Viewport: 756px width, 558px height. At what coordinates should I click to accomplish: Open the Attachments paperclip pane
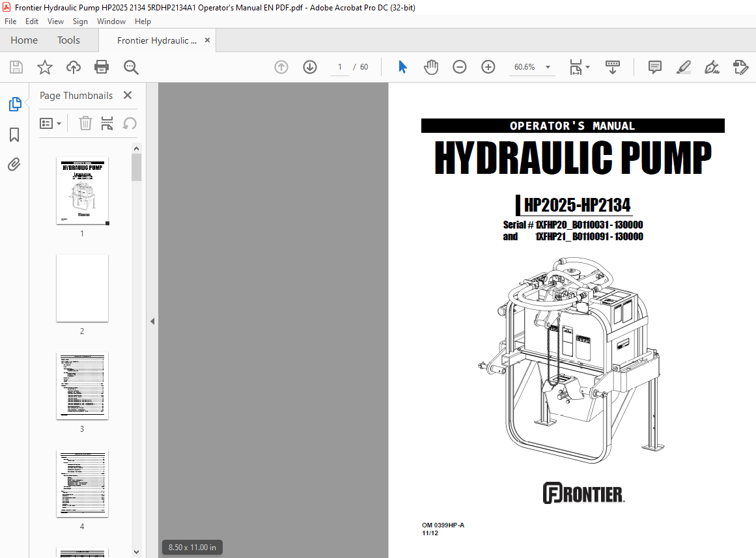14,165
